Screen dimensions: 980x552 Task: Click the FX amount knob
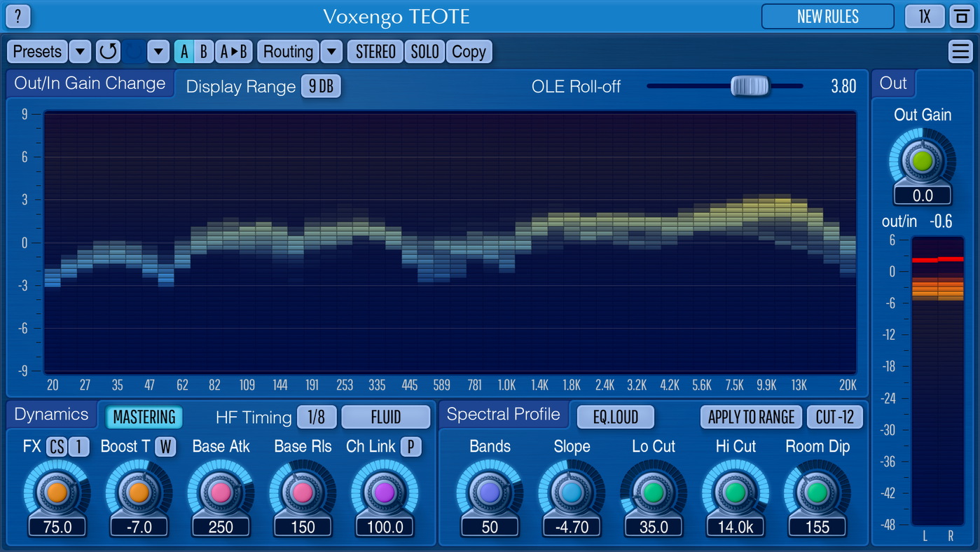coord(57,492)
